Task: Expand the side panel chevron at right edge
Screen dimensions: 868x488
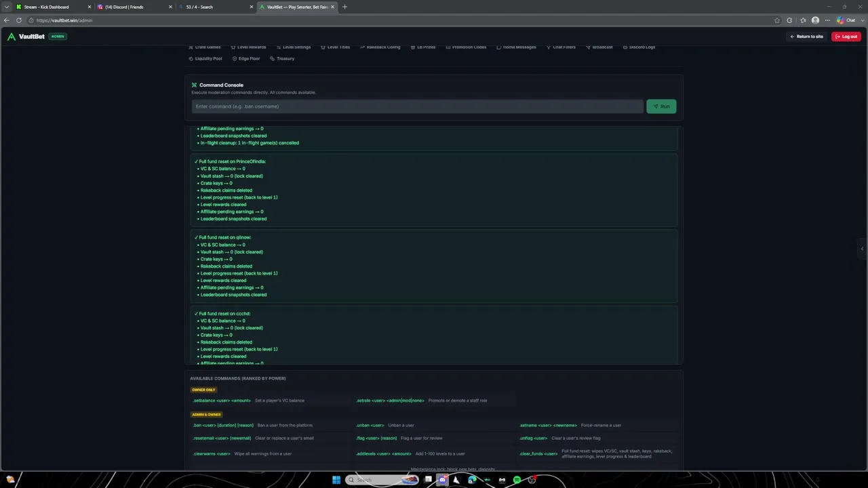Action: (x=862, y=249)
